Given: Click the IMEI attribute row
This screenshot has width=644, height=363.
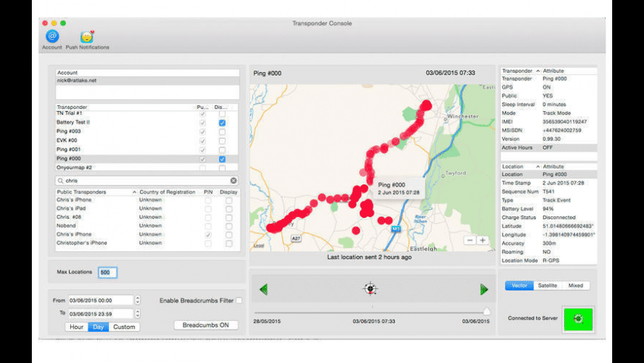Looking at the screenshot, I should coord(549,121).
